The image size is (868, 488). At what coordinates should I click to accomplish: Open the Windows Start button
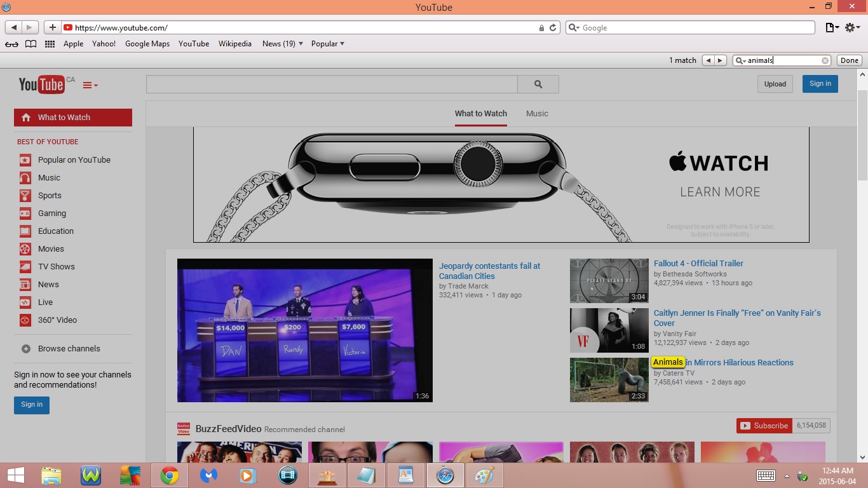(16, 475)
